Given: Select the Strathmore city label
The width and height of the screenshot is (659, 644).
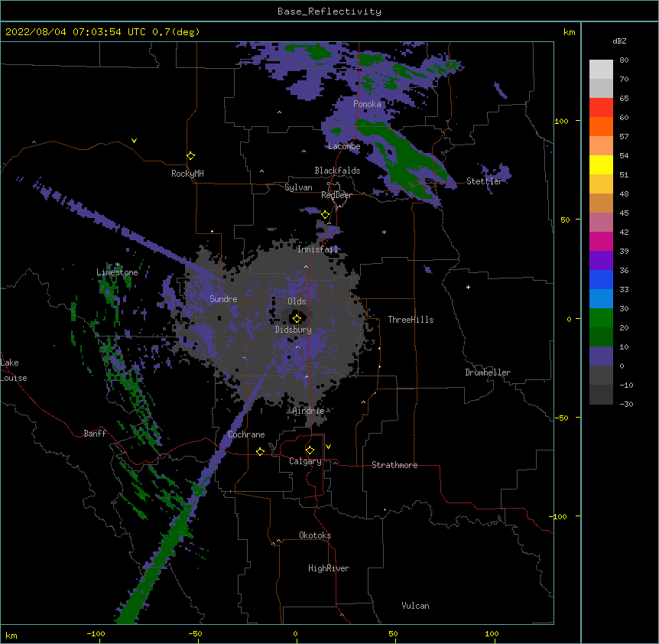Looking at the screenshot, I should pyautogui.click(x=394, y=465).
